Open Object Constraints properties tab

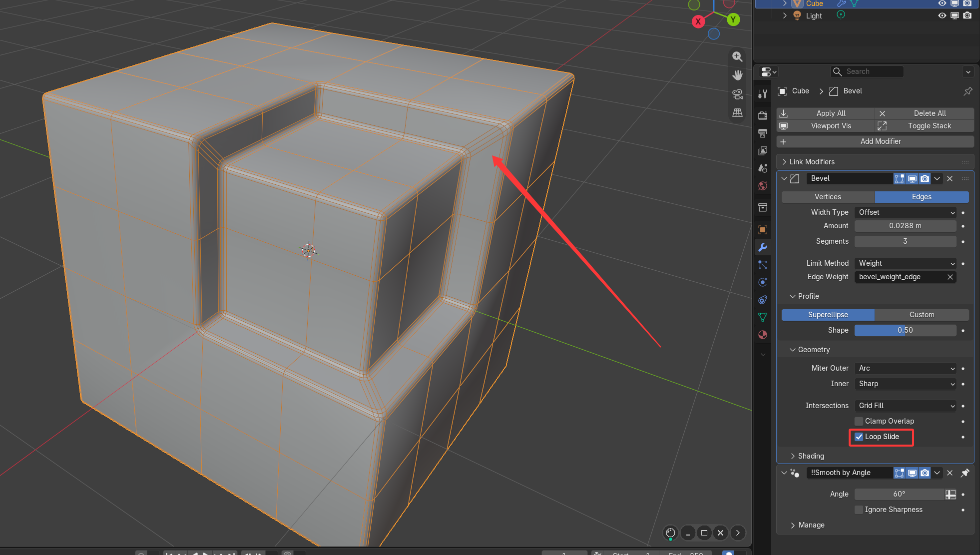[763, 300]
